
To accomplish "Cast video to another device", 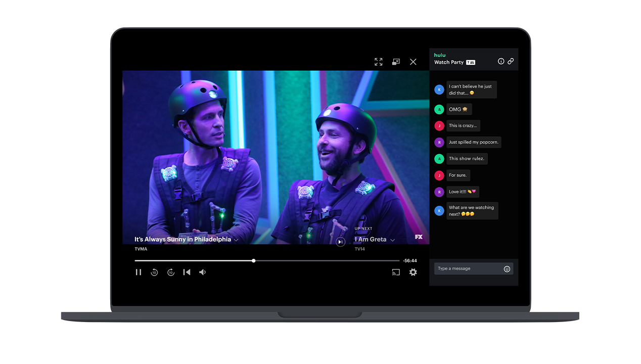I will [396, 272].
